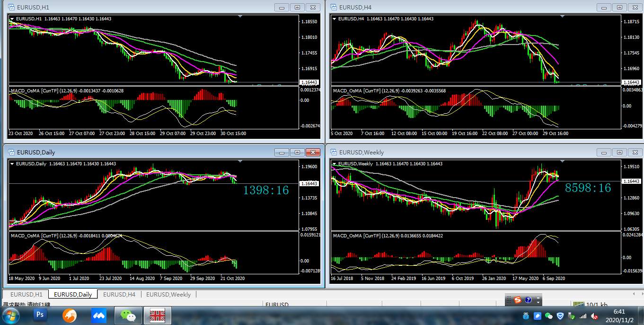This screenshot has height=325, width=644.
Task: Click the blue note app tray icon
Action: 538,316
